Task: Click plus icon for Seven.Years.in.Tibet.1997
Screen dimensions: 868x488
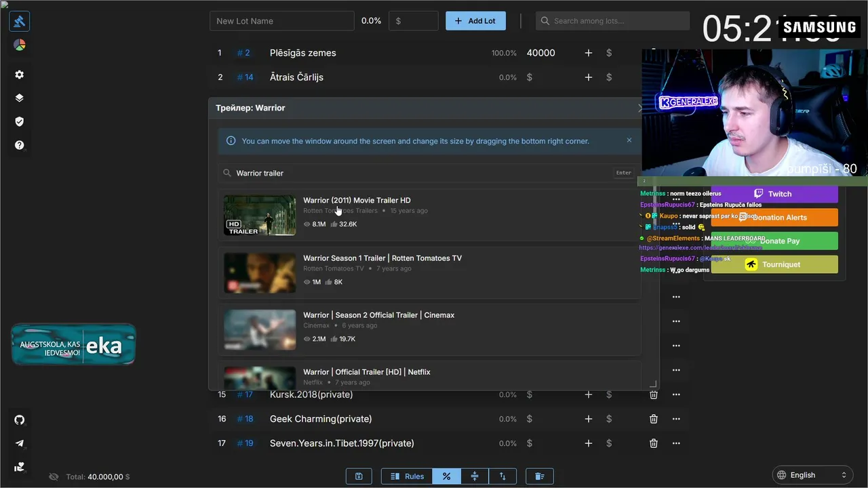Action: coord(589,443)
